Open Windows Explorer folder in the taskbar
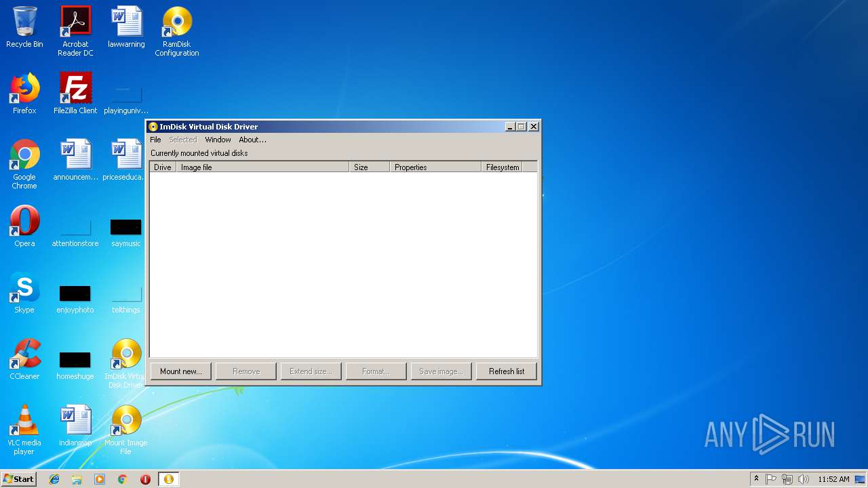 coord(77,479)
